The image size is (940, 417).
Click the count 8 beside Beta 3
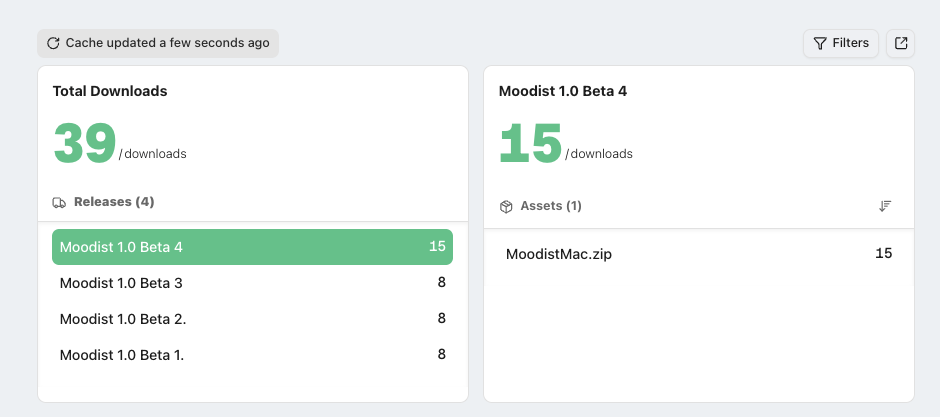tap(442, 282)
